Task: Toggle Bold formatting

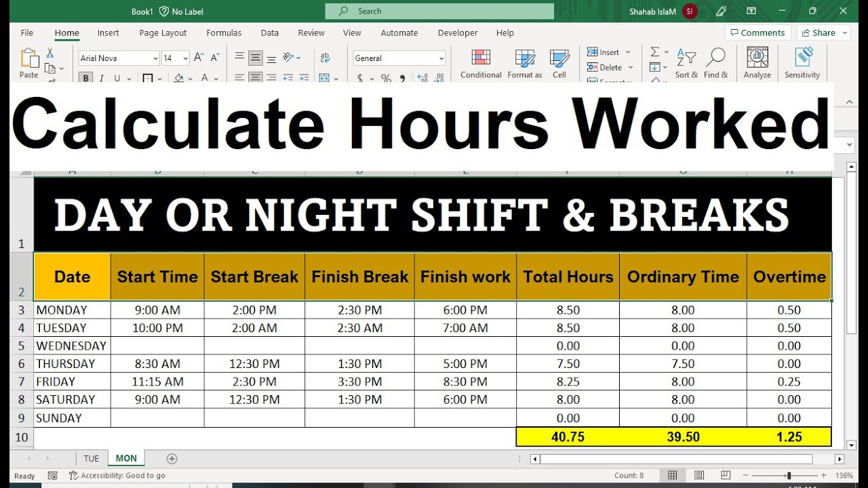Action: coord(85,79)
